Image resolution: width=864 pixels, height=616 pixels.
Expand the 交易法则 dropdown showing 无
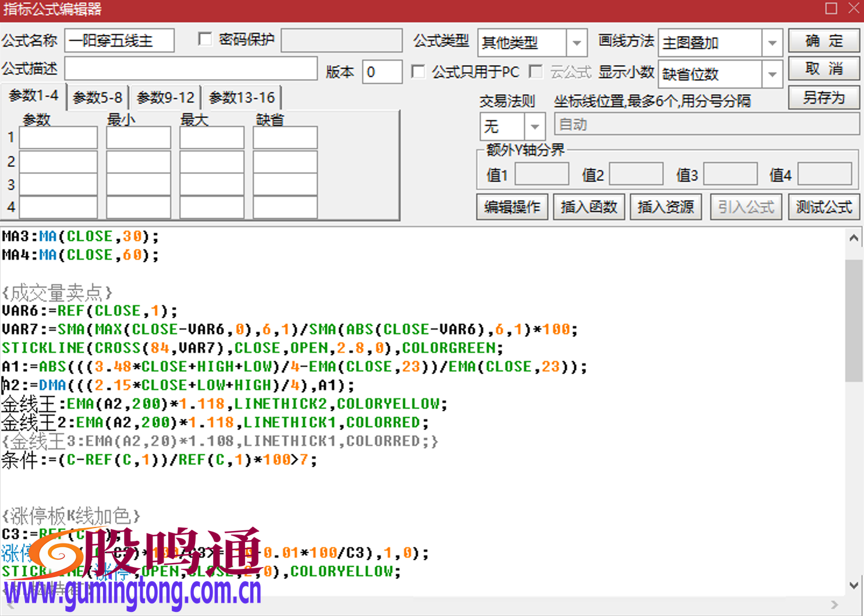[x=534, y=126]
